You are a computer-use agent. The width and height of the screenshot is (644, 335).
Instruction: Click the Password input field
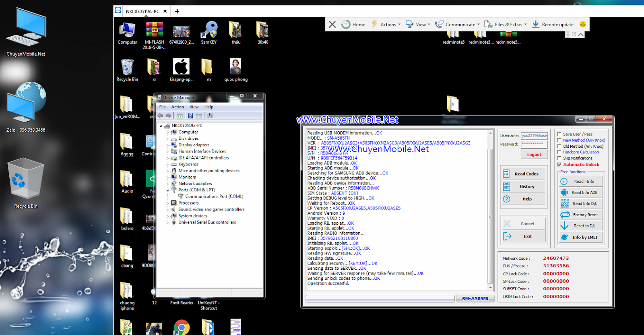(534, 144)
